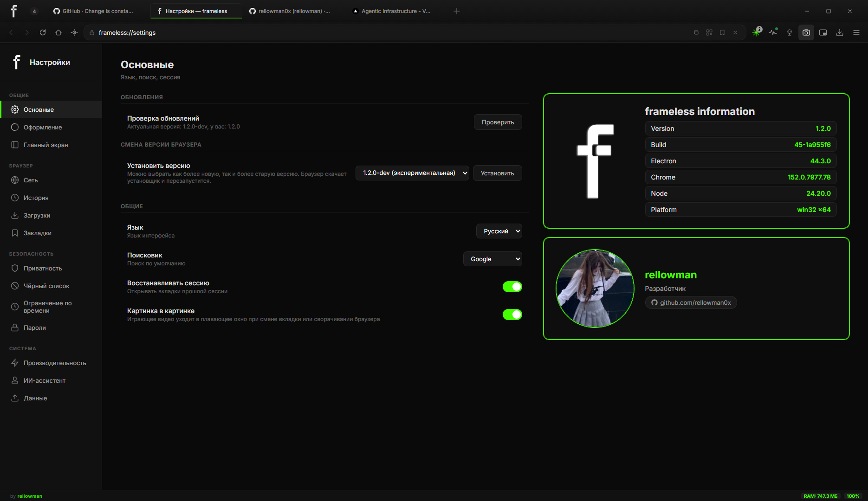Click the rellowman link in status bar
The width and height of the screenshot is (868, 501).
click(30, 496)
